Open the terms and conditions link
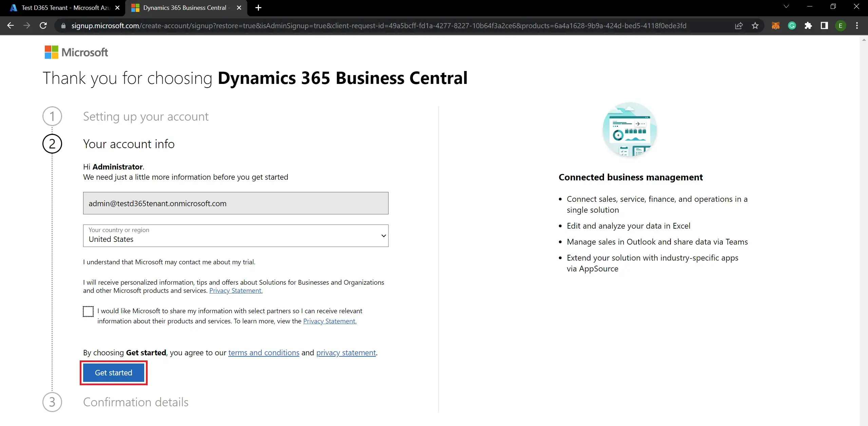868x426 pixels. [264, 353]
